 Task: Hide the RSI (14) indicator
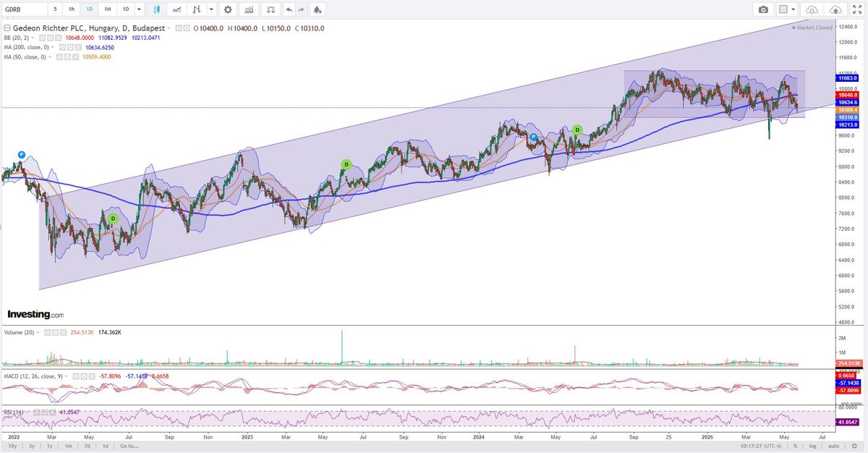37,412
